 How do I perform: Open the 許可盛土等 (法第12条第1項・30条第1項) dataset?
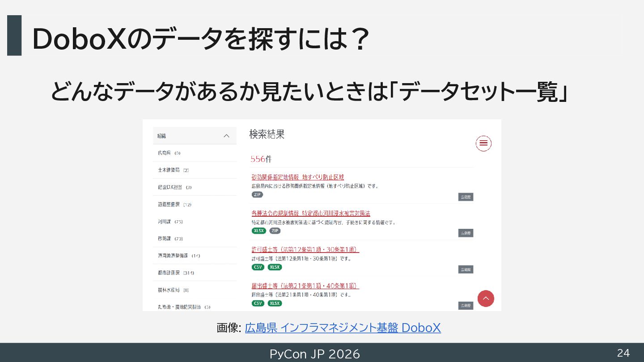(x=305, y=249)
